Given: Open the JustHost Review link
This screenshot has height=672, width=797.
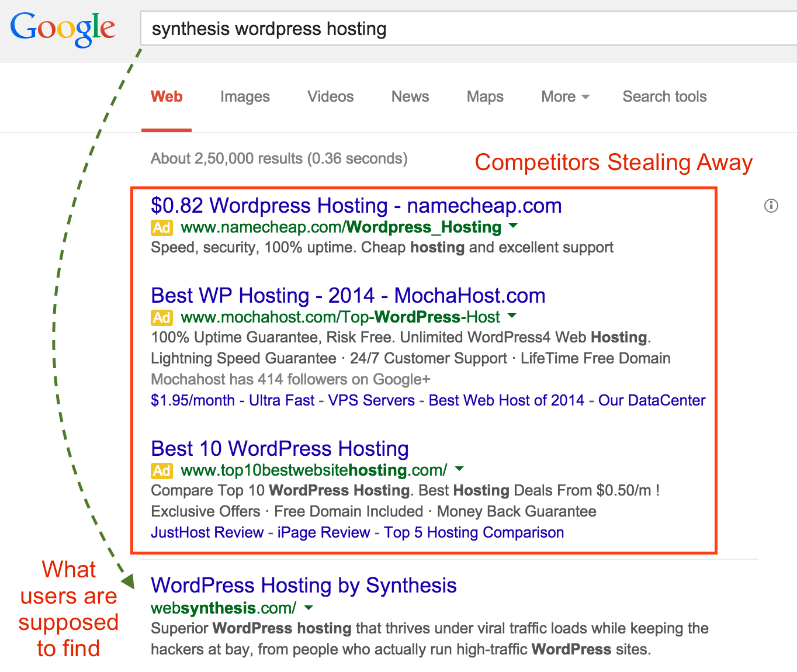Looking at the screenshot, I should 206,532.
